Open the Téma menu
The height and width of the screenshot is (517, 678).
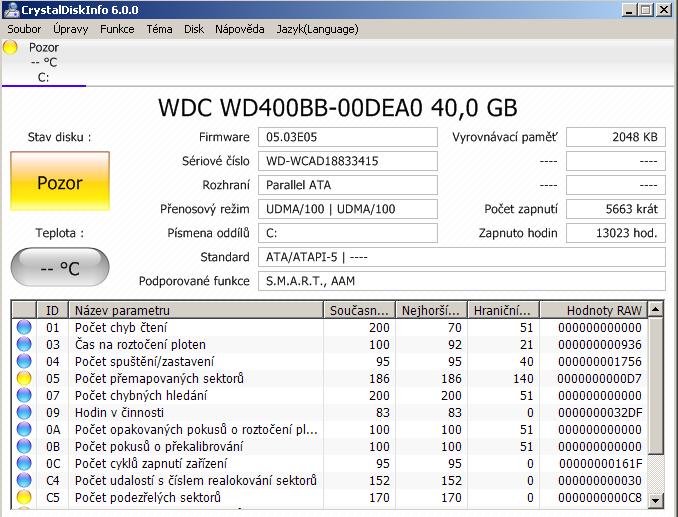159,29
